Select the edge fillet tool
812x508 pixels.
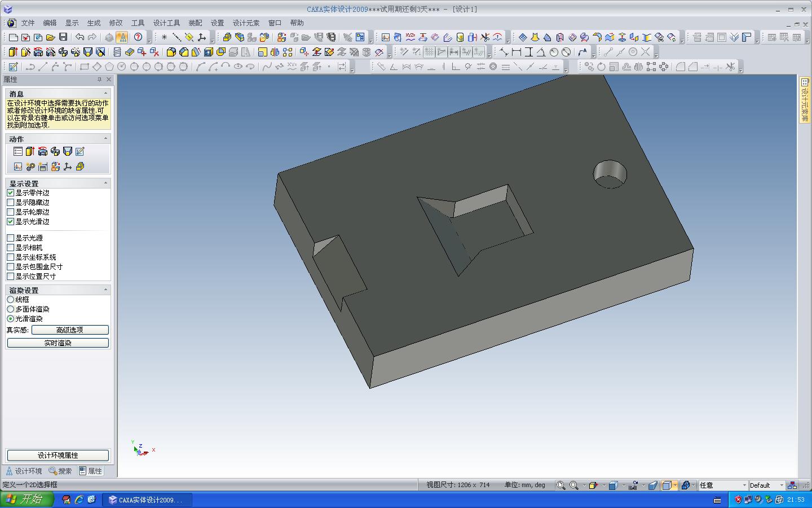171,52
